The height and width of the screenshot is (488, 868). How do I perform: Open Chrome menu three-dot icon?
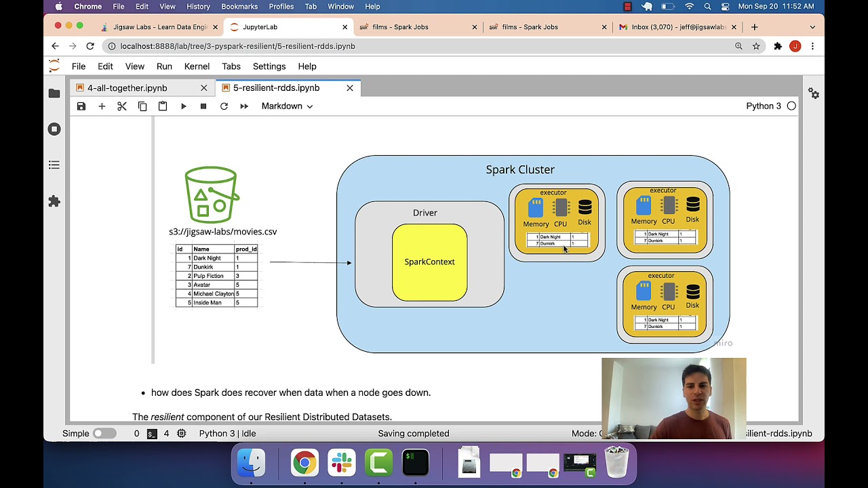(x=812, y=46)
